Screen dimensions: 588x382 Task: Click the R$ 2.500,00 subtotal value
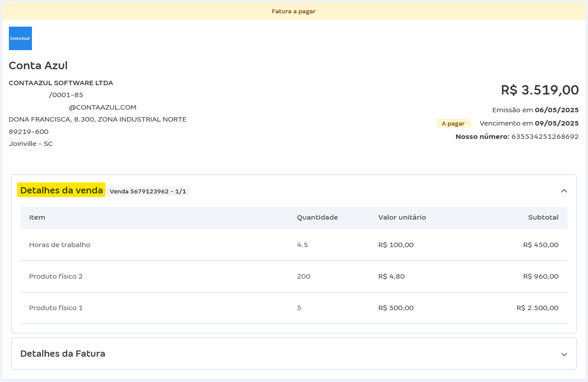click(537, 308)
